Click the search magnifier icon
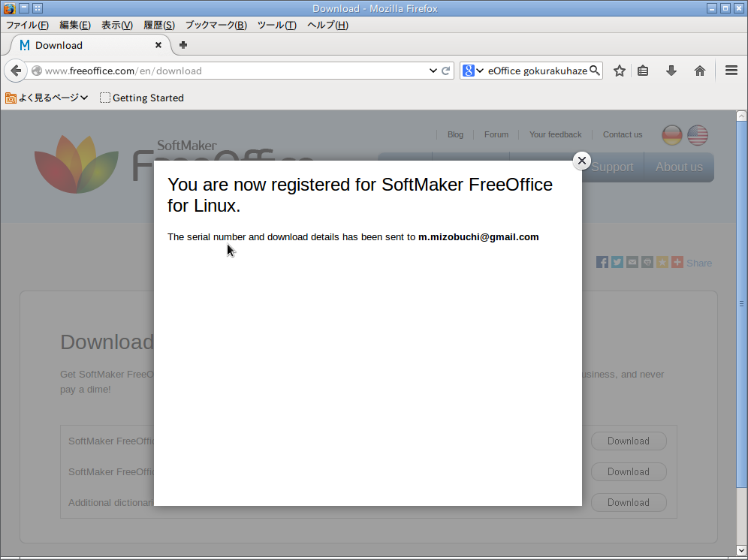Viewport: 748px width, 560px height. (594, 71)
